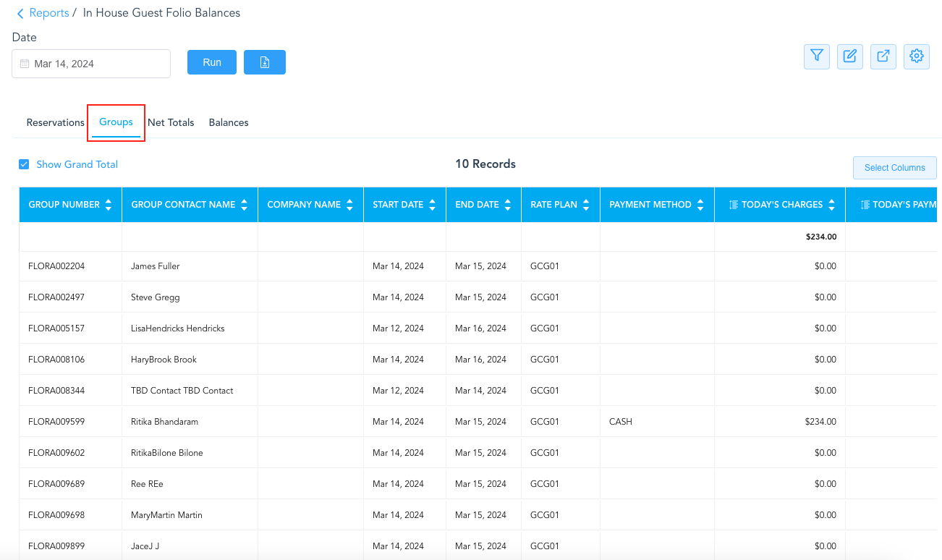Open Select Columns button
Screen dimensions: 942x560
click(x=895, y=167)
